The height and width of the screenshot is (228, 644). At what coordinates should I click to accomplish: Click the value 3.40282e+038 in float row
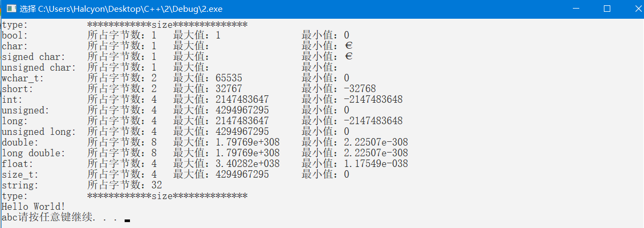tap(248, 164)
